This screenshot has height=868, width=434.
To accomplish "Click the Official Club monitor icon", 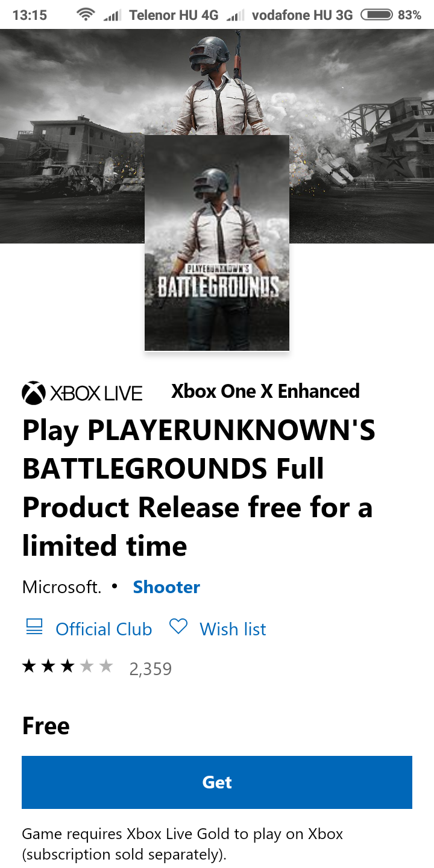I will coord(34,627).
